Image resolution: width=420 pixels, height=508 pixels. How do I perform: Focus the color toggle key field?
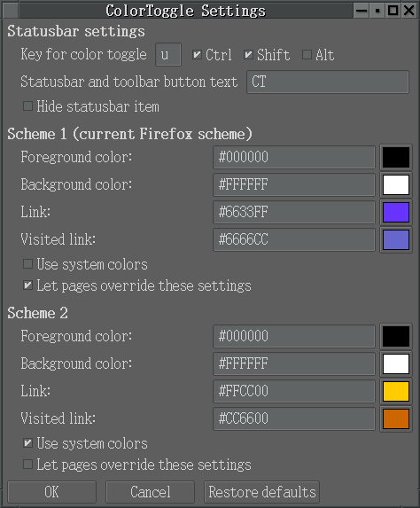coord(168,54)
